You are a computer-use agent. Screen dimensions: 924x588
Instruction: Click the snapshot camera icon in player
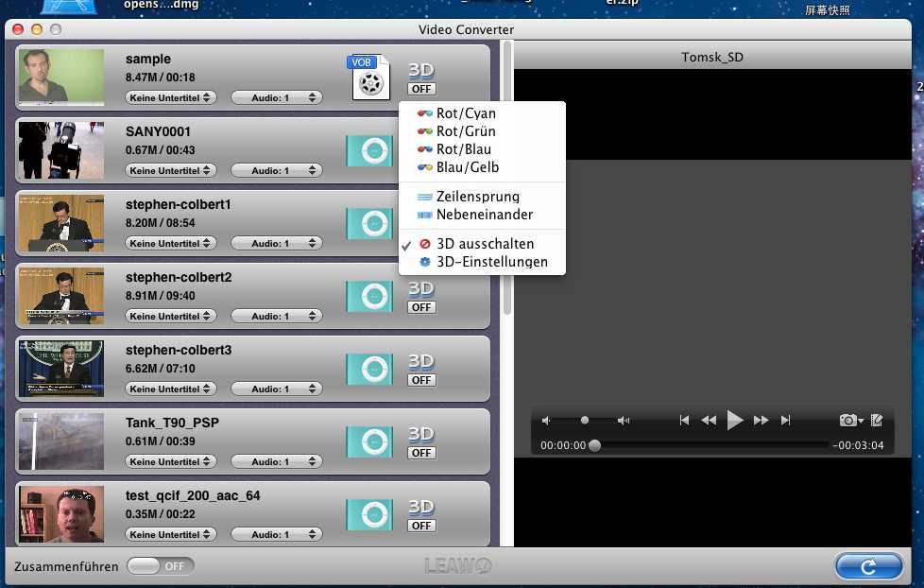pos(847,420)
